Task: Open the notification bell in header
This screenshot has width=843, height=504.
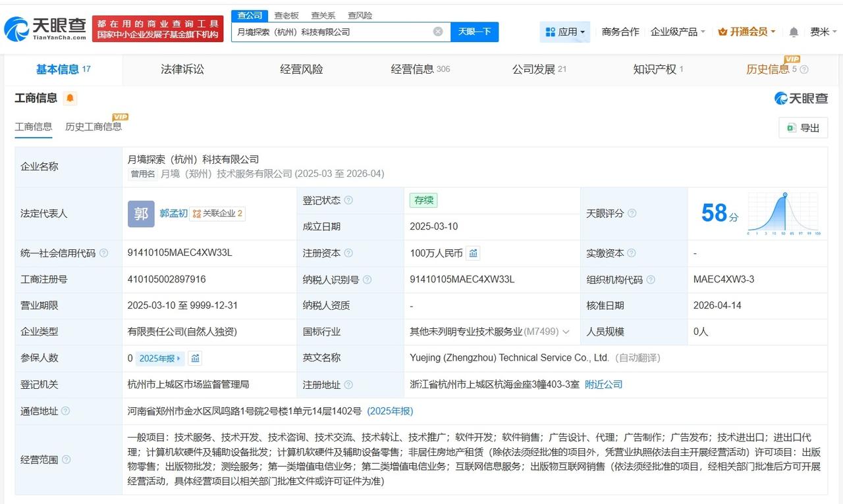Action: (x=794, y=32)
